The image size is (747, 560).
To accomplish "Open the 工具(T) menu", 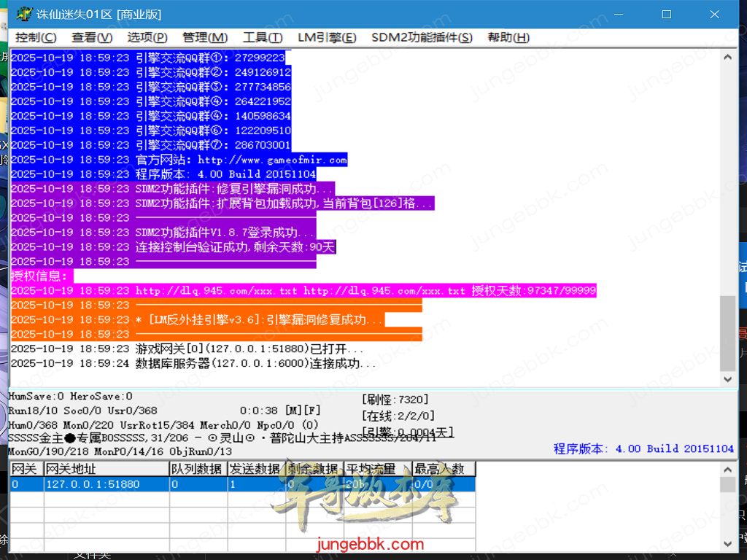I will pos(263,38).
